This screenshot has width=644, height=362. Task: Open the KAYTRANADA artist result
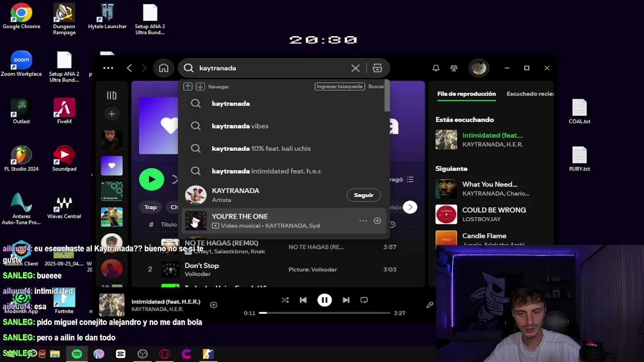click(x=283, y=195)
